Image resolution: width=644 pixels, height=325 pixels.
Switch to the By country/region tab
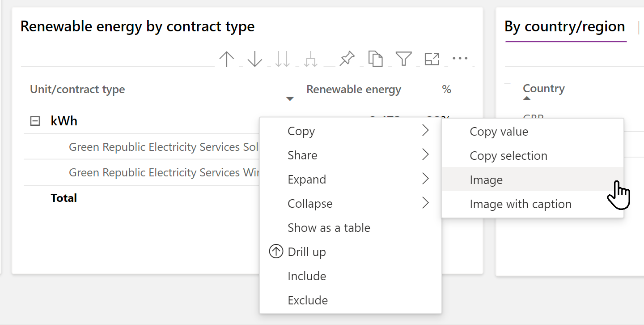pyautogui.click(x=565, y=26)
